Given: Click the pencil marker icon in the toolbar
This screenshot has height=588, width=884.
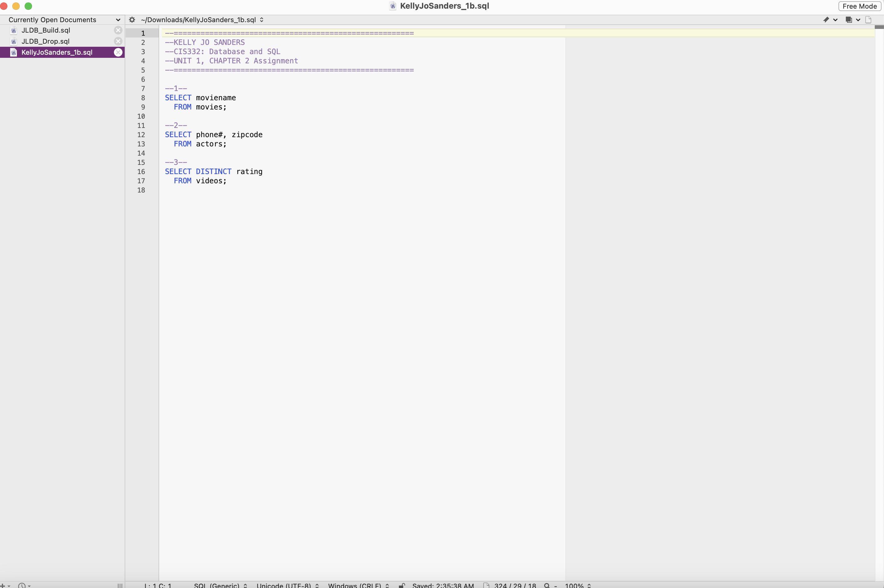Looking at the screenshot, I should click(826, 19).
